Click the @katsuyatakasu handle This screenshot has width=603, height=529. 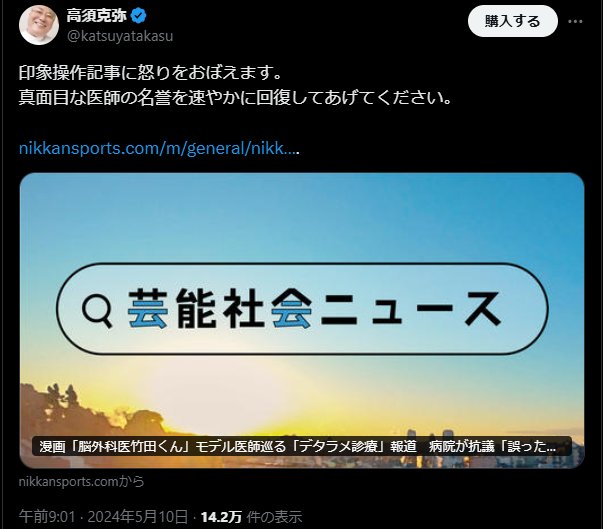(120, 36)
